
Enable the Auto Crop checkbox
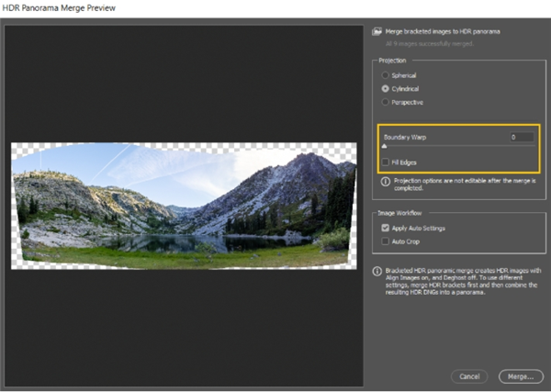click(x=385, y=241)
